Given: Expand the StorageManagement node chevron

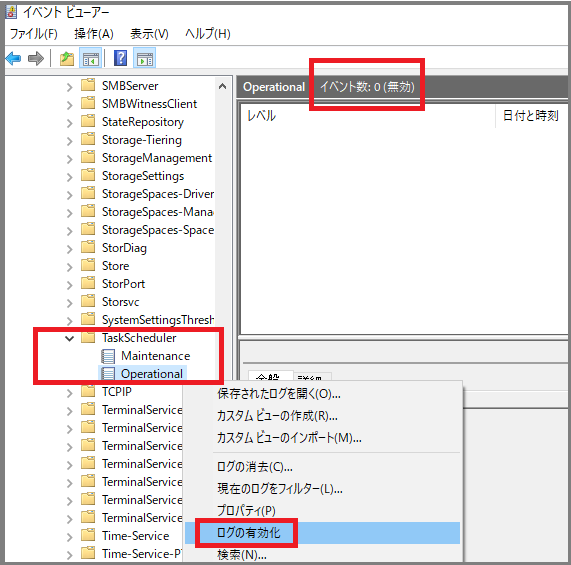Looking at the screenshot, I should point(70,159).
